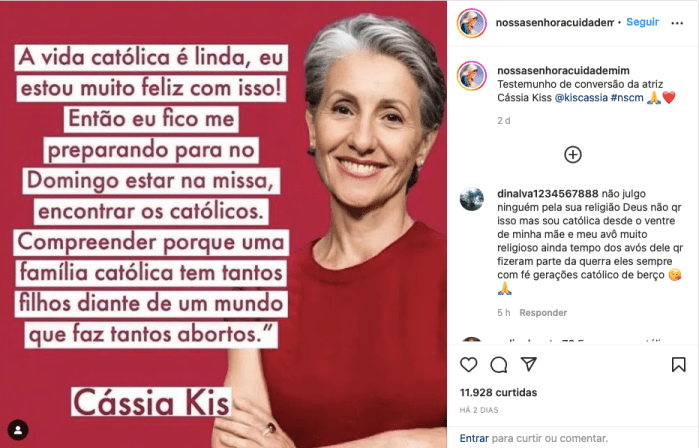The width and height of the screenshot is (699, 448).
Task: Save post with bookmark icon
Action: [x=678, y=364]
